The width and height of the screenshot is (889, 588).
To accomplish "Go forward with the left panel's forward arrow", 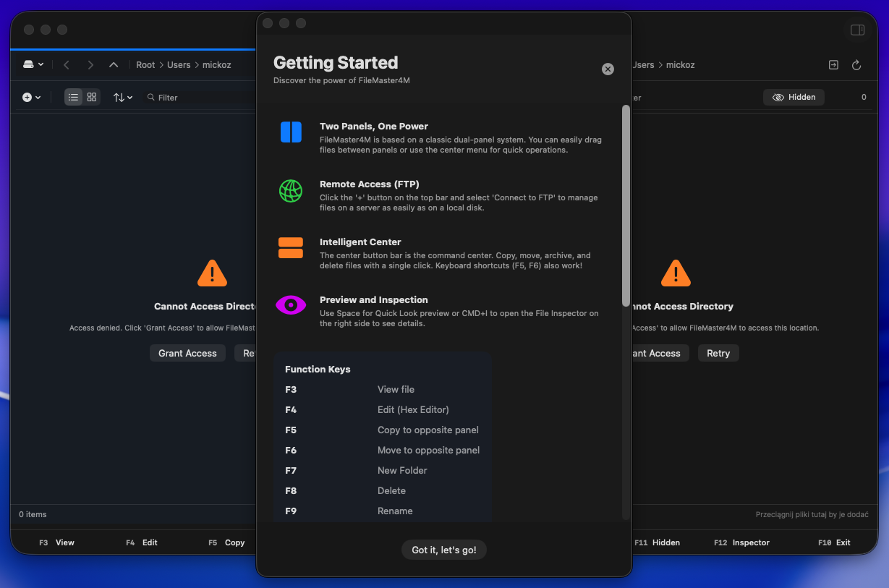I will pyautogui.click(x=90, y=65).
